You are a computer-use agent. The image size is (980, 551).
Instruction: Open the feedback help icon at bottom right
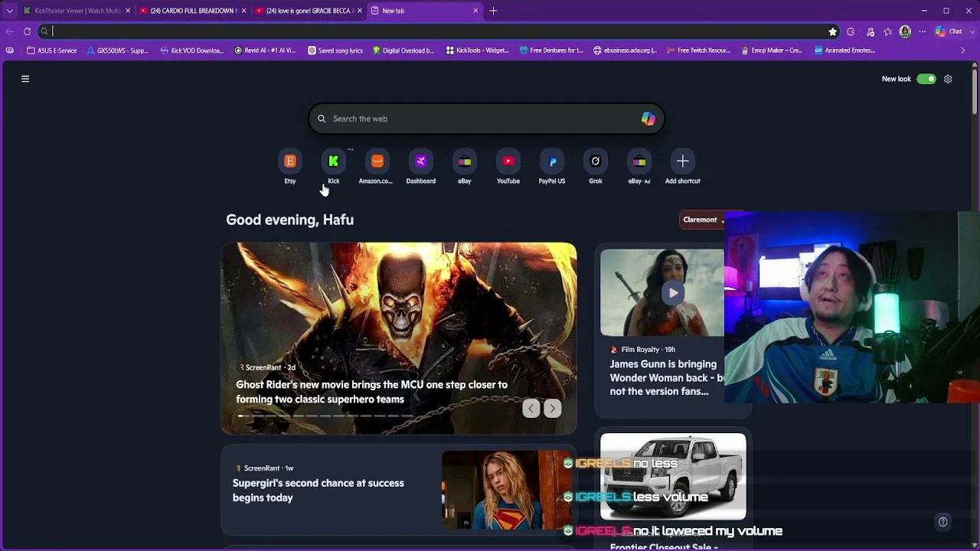coord(943,522)
